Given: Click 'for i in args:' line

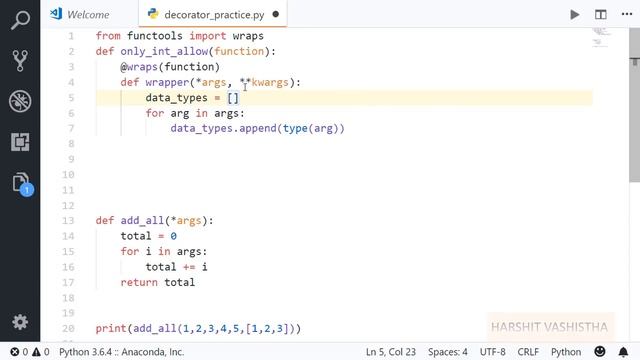Looking at the screenshot, I should pyautogui.click(x=164, y=251).
